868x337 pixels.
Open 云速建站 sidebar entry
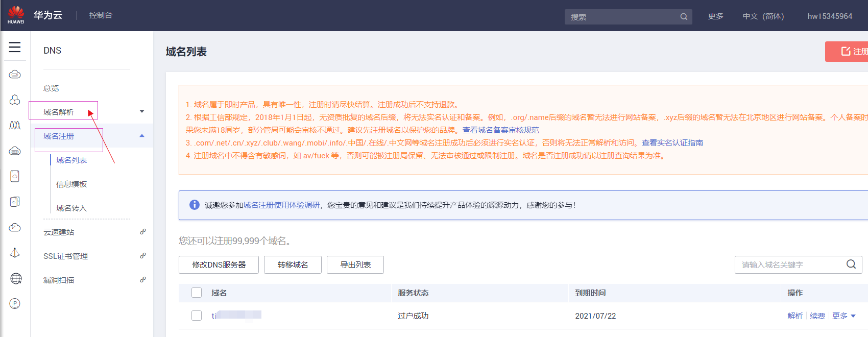click(x=59, y=232)
